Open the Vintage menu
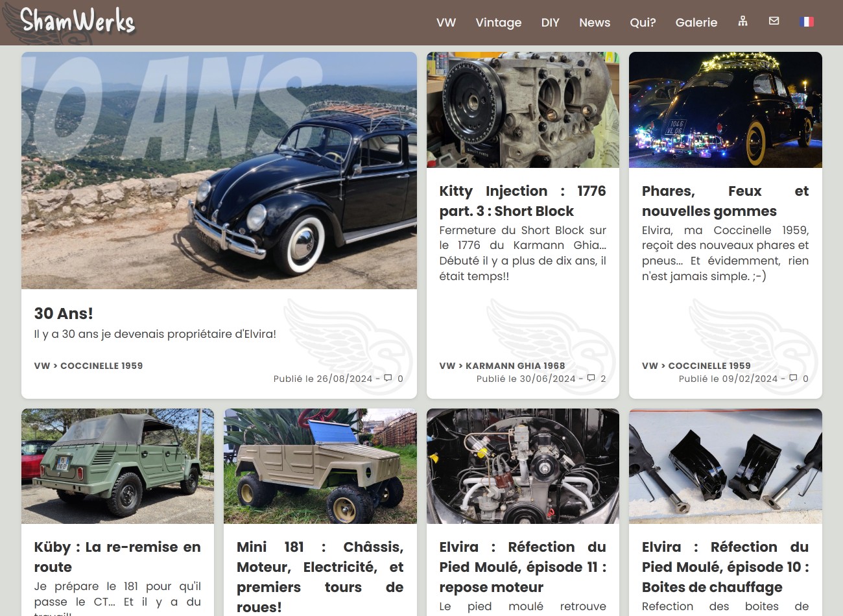This screenshot has height=616, width=843. click(498, 22)
